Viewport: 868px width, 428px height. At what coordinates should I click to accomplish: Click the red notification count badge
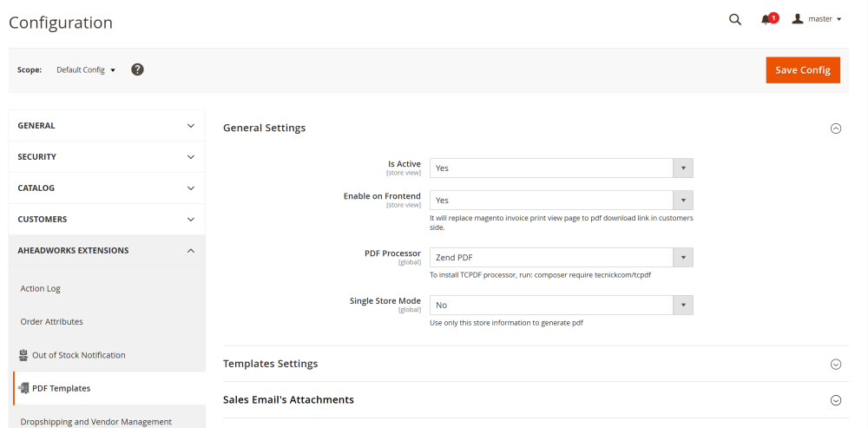pos(774,18)
